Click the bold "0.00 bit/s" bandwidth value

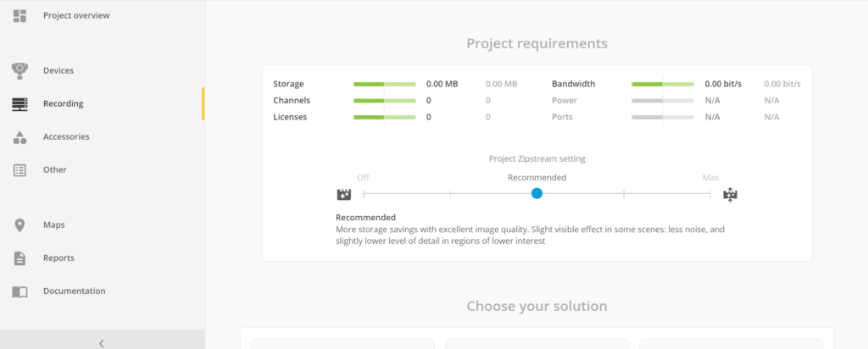(723, 84)
